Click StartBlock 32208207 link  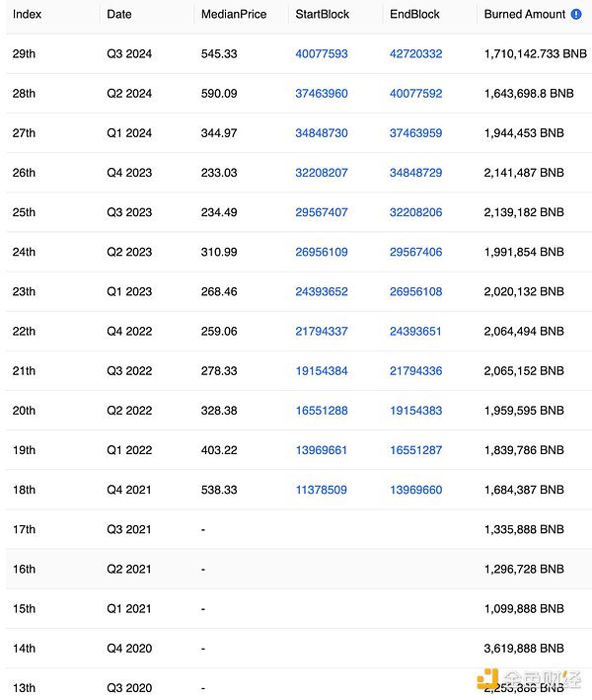pos(322,173)
